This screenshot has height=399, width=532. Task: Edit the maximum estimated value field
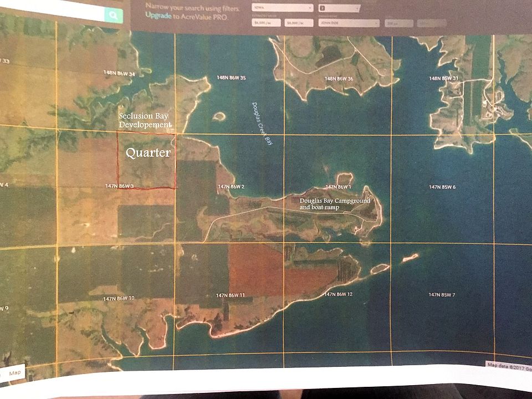click(x=299, y=23)
